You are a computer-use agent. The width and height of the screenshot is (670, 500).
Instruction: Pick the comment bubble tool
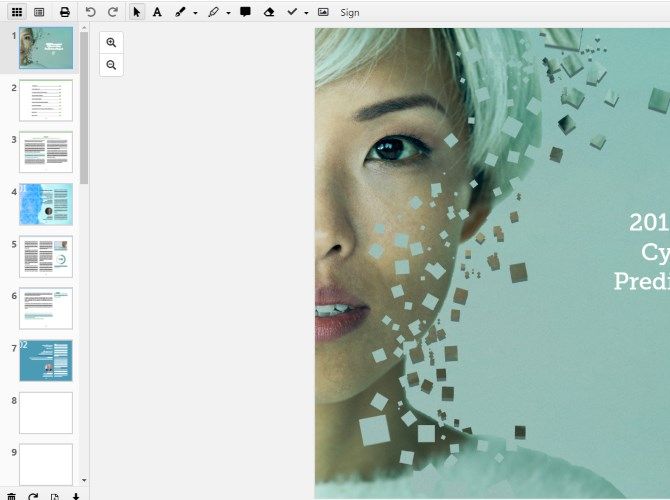click(x=246, y=12)
